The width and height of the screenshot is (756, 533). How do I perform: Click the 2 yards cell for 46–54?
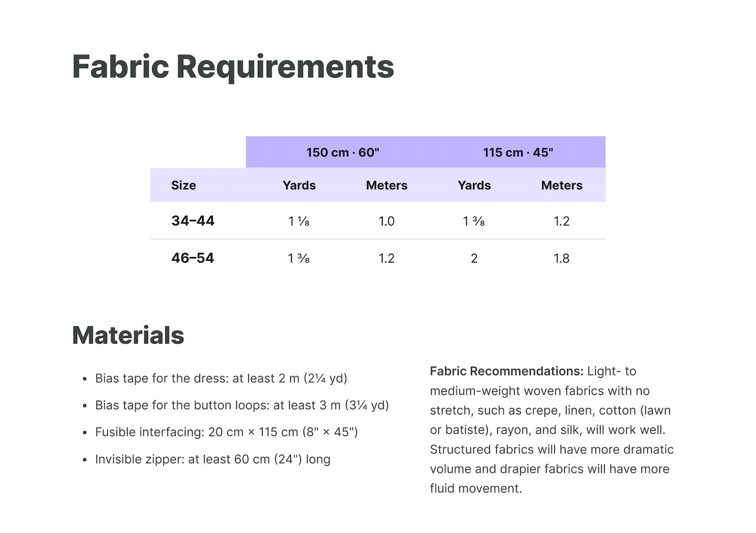click(x=474, y=259)
